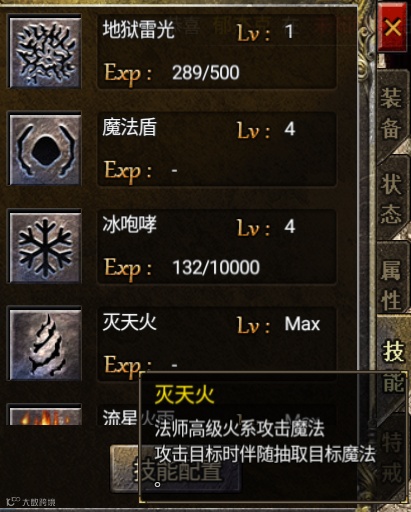Close the skill panel with X
Viewport: 411px width, 512px height.
click(392, 27)
